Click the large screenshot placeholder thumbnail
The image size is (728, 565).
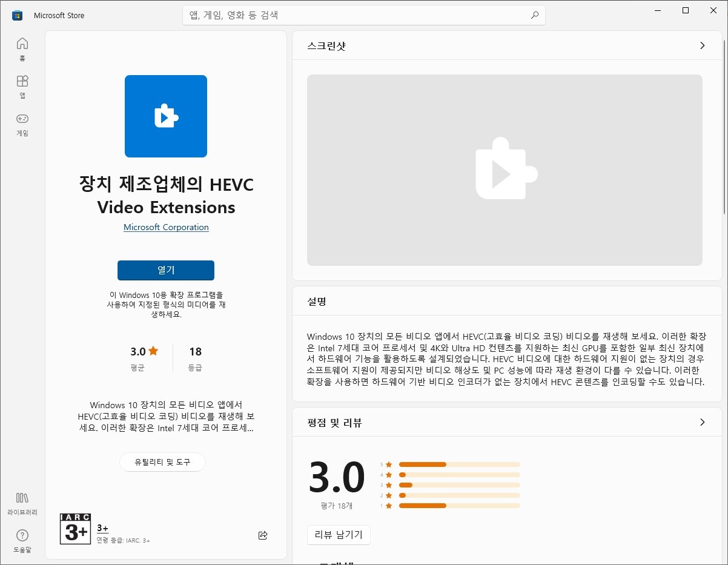(x=505, y=170)
